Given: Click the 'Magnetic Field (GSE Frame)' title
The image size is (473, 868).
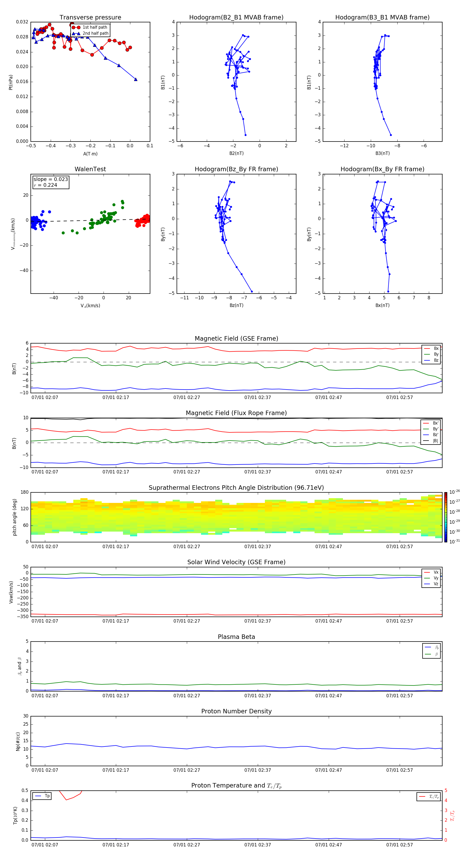Looking at the screenshot, I should click(x=236, y=339).
